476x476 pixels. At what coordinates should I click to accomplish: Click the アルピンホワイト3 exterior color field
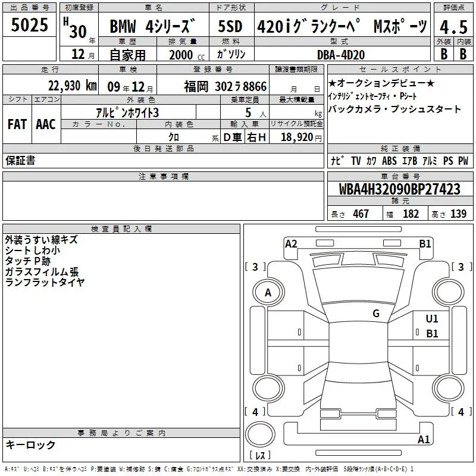pyautogui.click(x=128, y=112)
